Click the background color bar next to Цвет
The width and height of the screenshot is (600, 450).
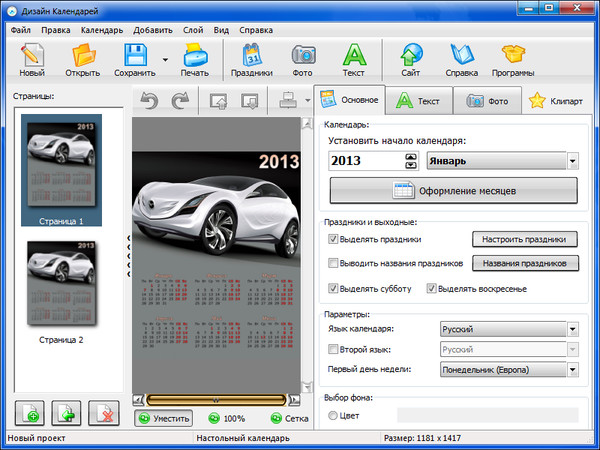(x=488, y=415)
